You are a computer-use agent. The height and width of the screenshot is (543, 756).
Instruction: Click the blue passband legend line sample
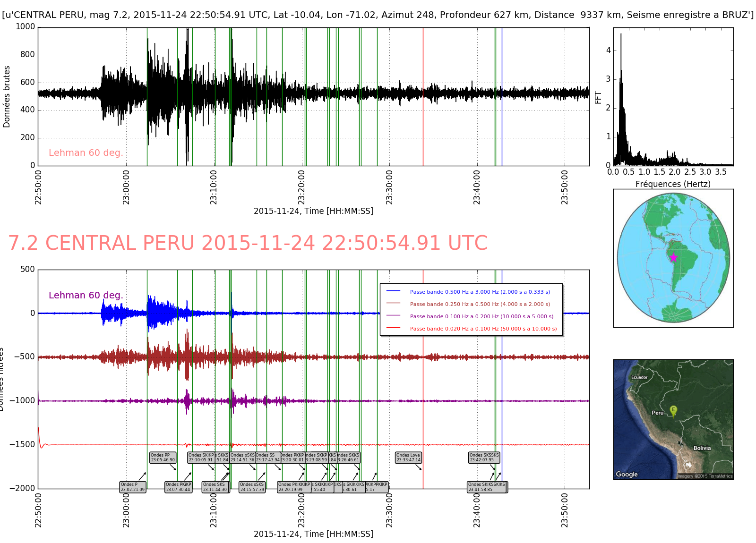point(393,291)
